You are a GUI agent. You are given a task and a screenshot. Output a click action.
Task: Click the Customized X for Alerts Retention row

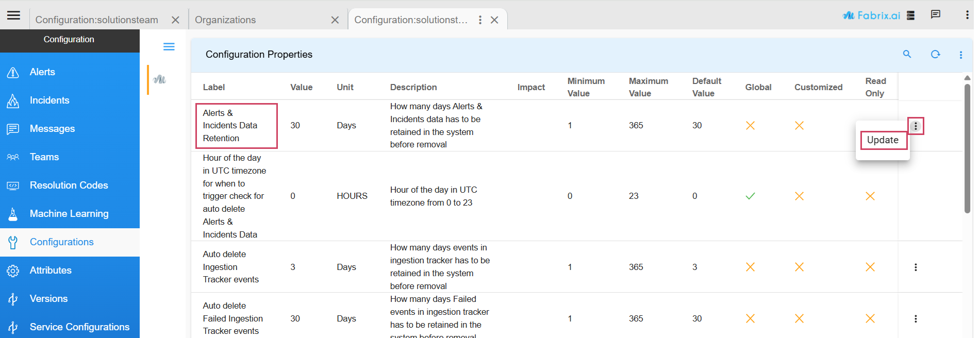tap(799, 125)
